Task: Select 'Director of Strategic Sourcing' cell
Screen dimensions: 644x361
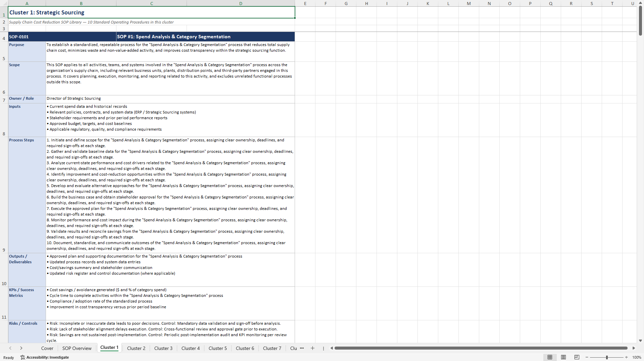Action: pyautogui.click(x=170, y=99)
